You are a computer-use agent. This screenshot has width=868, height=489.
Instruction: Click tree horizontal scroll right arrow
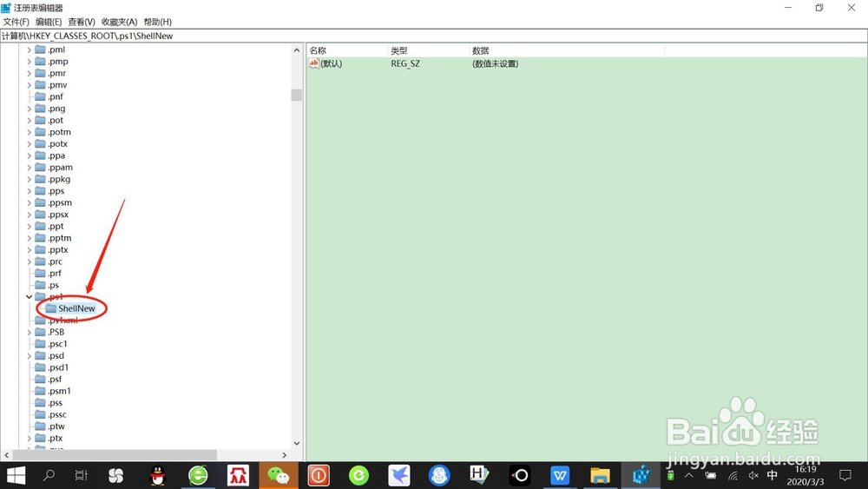pos(285,455)
